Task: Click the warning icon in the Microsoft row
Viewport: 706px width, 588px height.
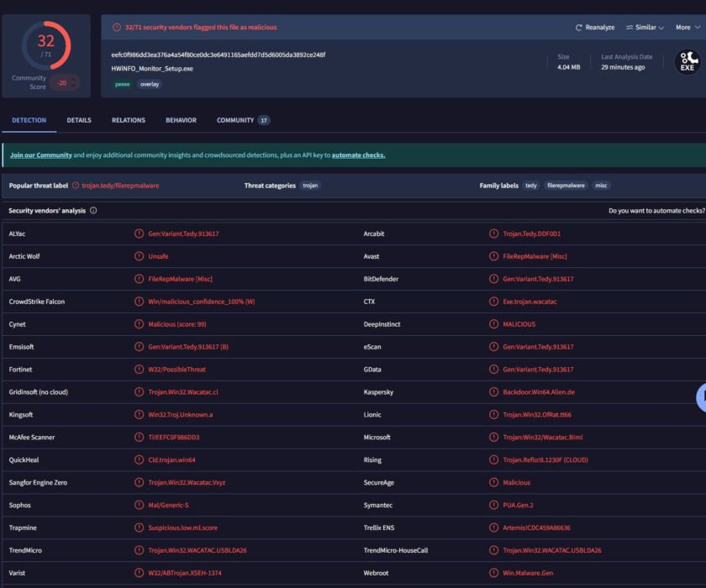Action: tap(494, 437)
